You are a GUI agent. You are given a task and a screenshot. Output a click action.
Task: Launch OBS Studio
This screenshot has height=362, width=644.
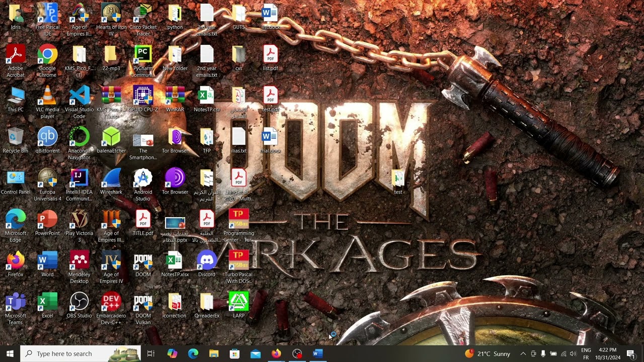click(x=79, y=305)
